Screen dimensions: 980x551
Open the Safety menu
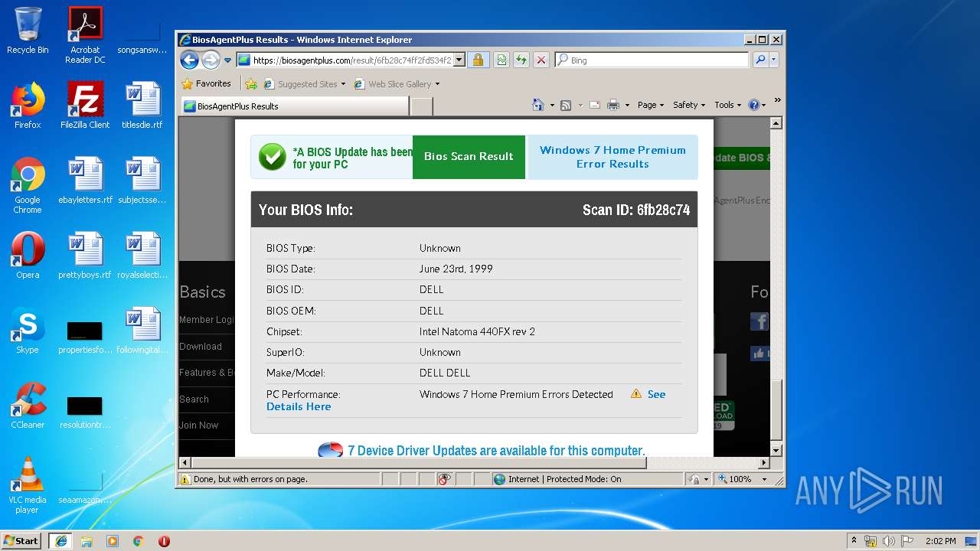[x=689, y=105]
